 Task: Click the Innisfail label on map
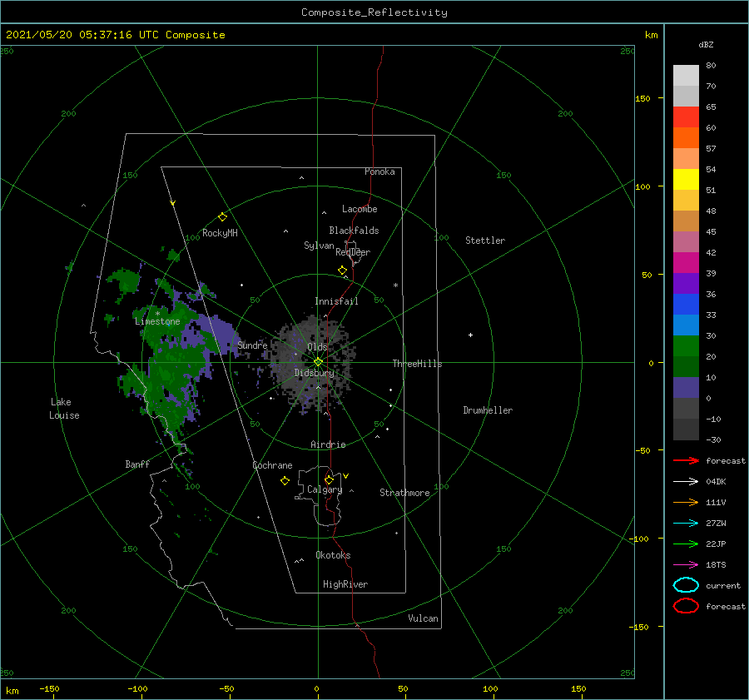pos(336,301)
